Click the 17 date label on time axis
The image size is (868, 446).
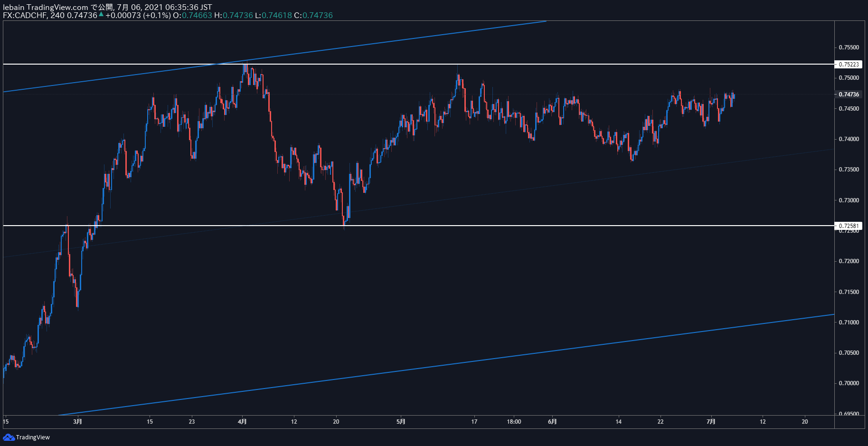point(474,422)
